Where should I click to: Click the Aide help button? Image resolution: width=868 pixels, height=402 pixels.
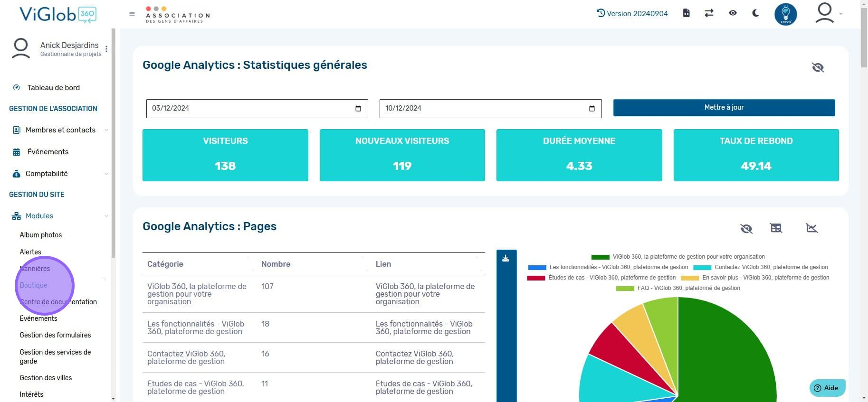pyautogui.click(x=827, y=388)
